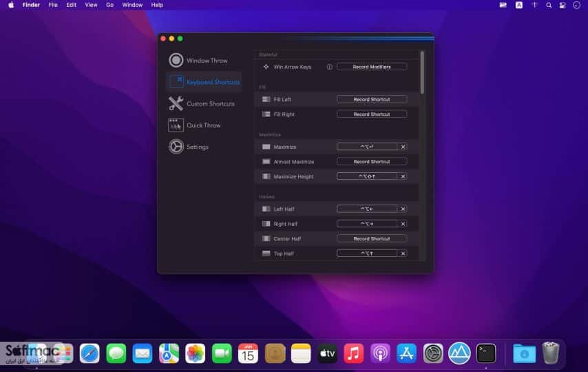Click the Top Half layout icon
This screenshot has height=372, width=588.
[266, 254]
